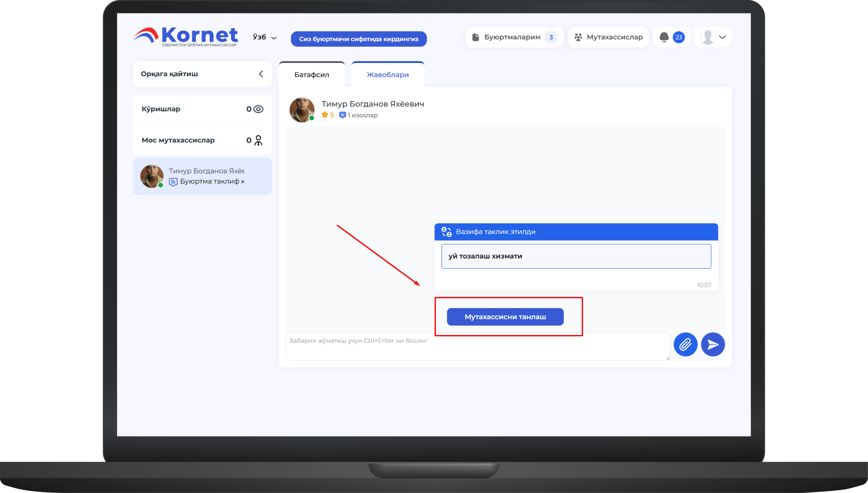The height and width of the screenshot is (493, 868).
Task: Click the paperclip attach file icon
Action: click(x=685, y=344)
